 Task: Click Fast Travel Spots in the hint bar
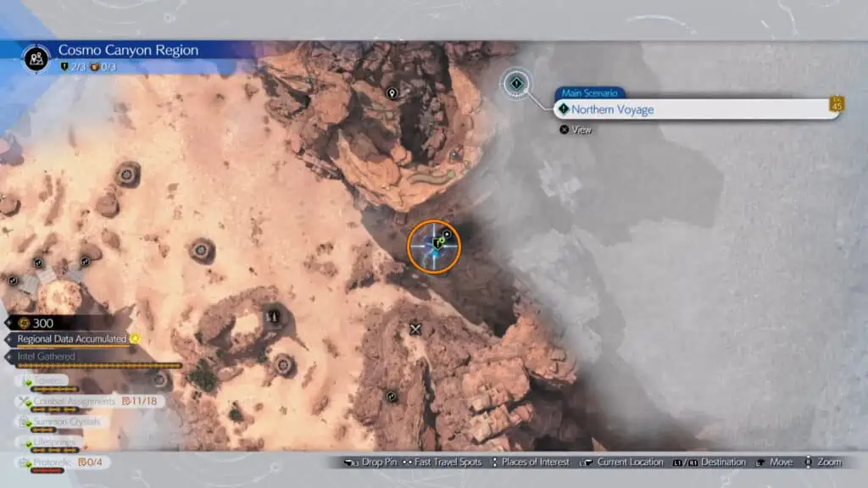448,462
